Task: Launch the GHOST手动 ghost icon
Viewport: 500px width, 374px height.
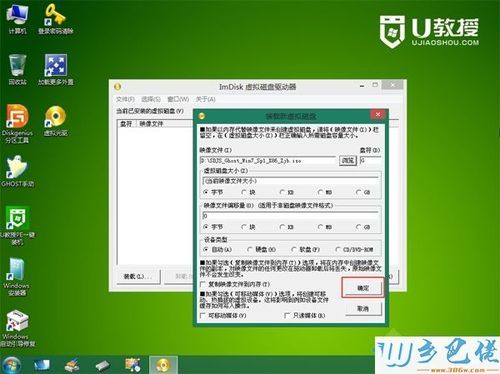Action: click(x=17, y=171)
